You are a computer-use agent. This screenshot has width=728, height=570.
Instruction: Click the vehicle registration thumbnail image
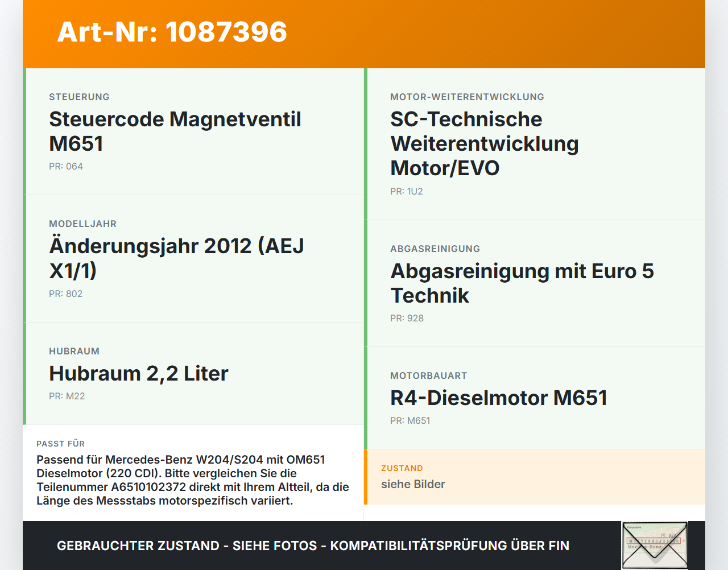pyautogui.click(x=655, y=545)
